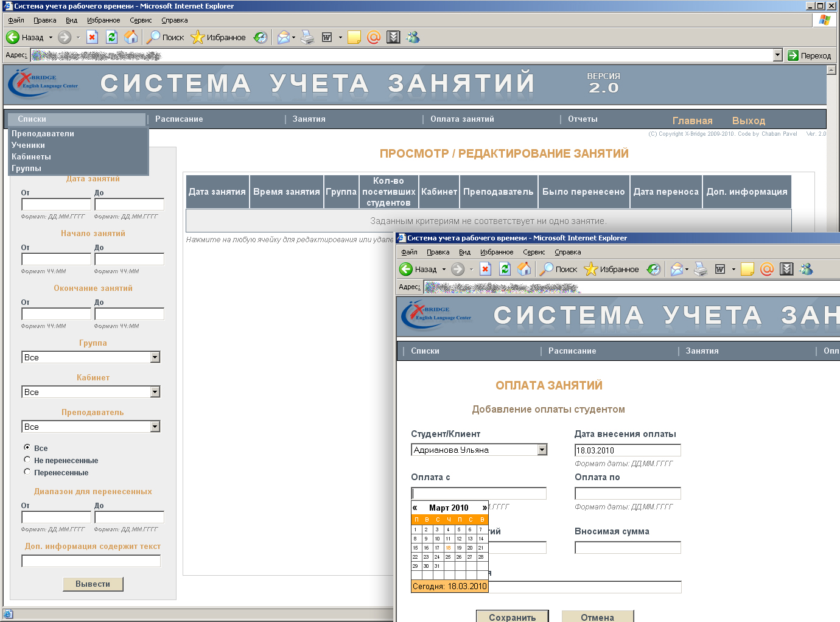
Task: Click the Home icon in back window toolbar
Action: tap(131, 37)
